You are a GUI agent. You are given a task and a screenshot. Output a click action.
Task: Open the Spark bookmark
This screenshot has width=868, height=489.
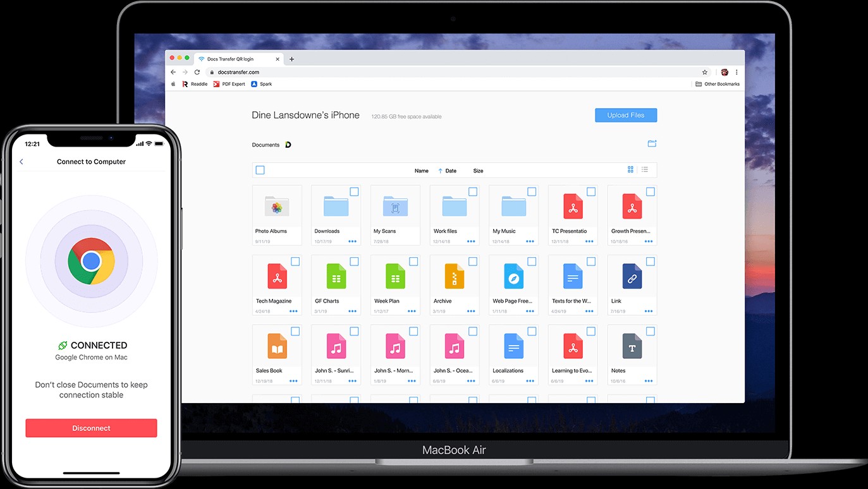pyautogui.click(x=261, y=83)
